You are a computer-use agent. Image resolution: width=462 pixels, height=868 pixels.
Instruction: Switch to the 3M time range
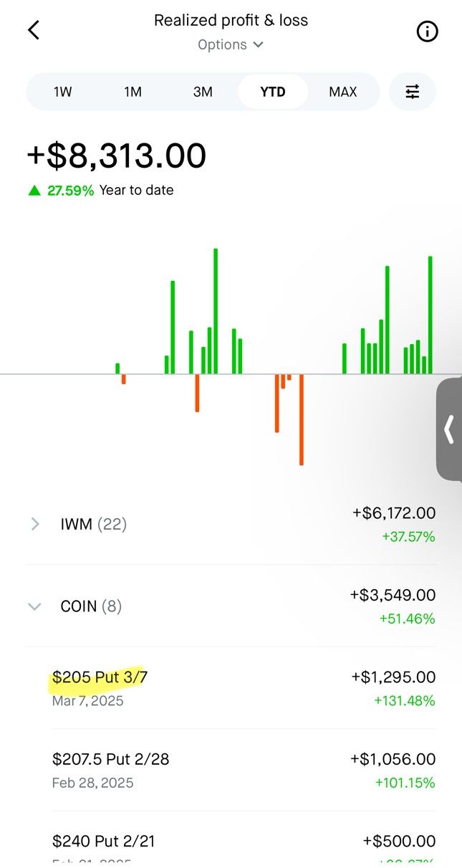pyautogui.click(x=203, y=92)
